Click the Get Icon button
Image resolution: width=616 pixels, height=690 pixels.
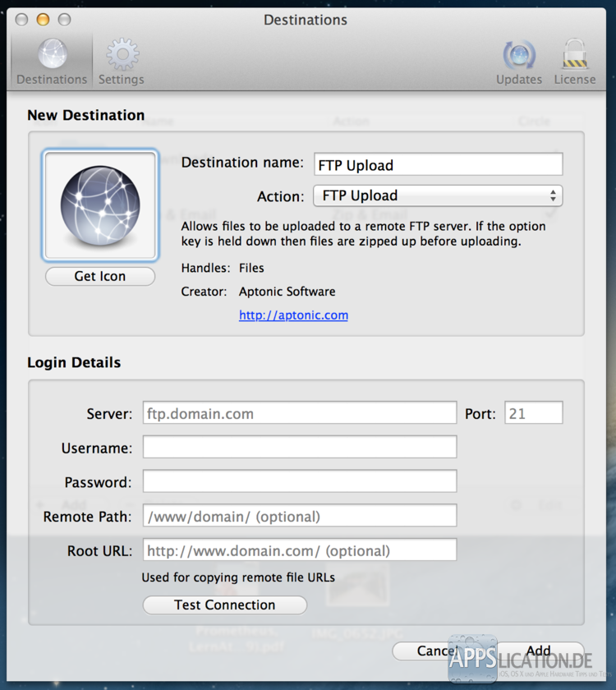pyautogui.click(x=100, y=276)
